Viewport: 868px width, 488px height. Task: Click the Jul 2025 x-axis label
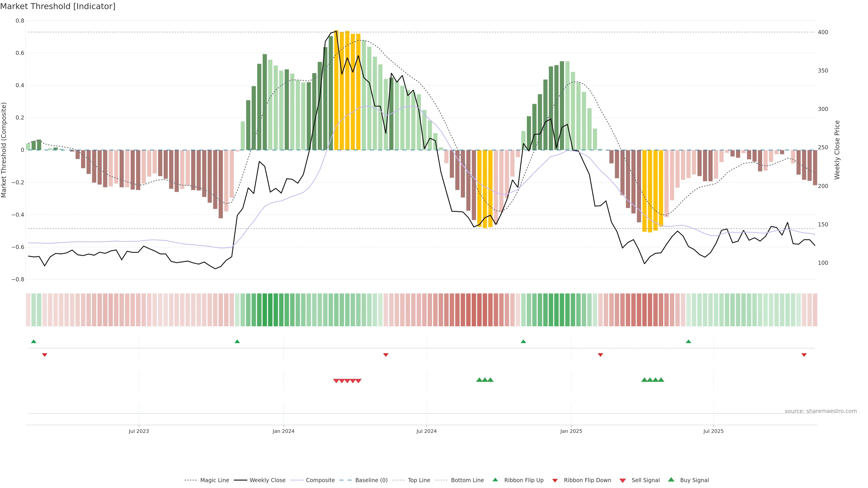click(713, 431)
